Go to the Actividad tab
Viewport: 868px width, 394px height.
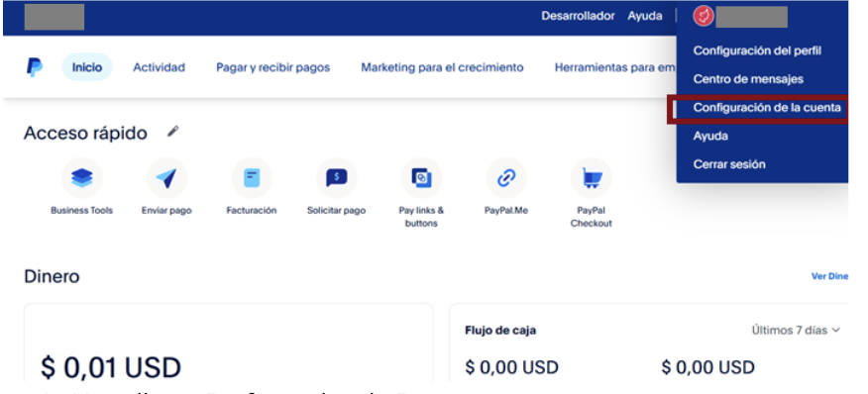[x=159, y=67]
